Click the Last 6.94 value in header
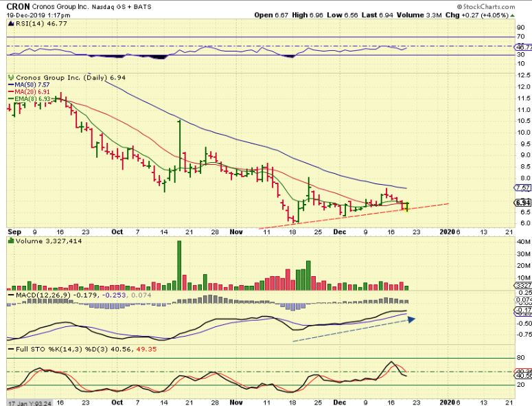Screen dimensions: 532x406 (378, 15)
